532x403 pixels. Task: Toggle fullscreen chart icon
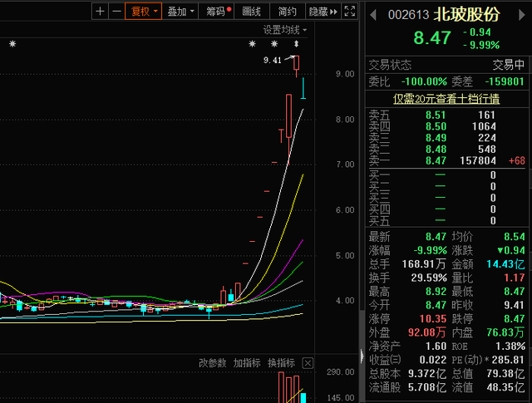350,12
